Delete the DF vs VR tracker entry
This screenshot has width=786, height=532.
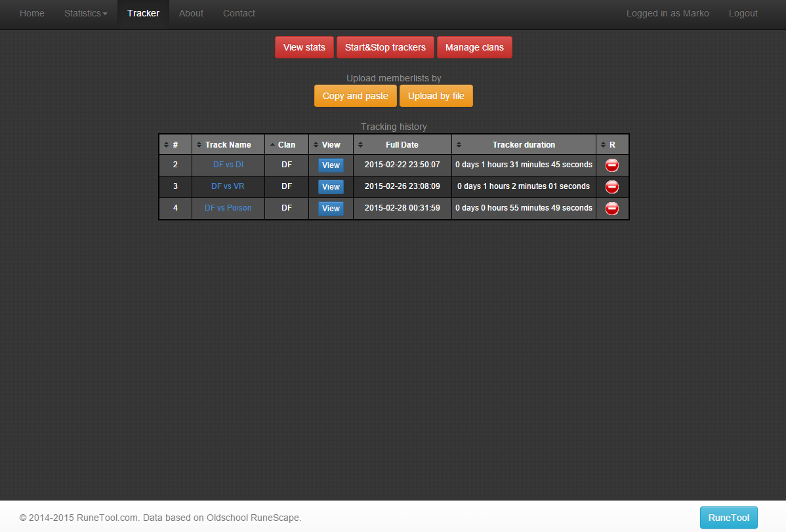point(611,186)
